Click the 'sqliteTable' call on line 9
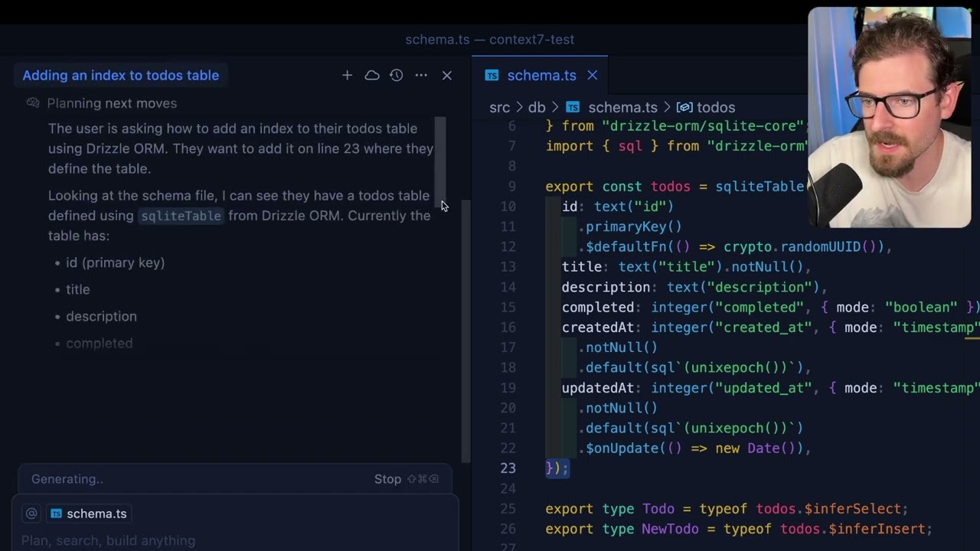The image size is (980, 551). click(x=759, y=187)
